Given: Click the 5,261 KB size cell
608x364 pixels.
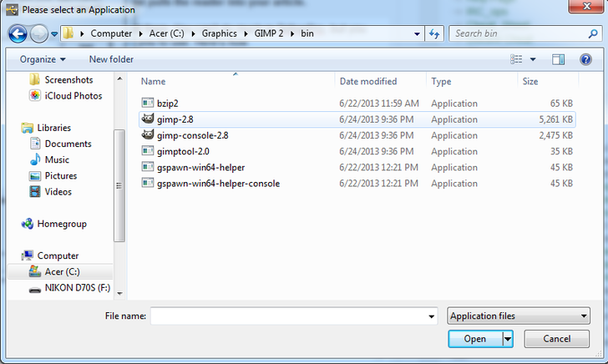Looking at the screenshot, I should (555, 119).
